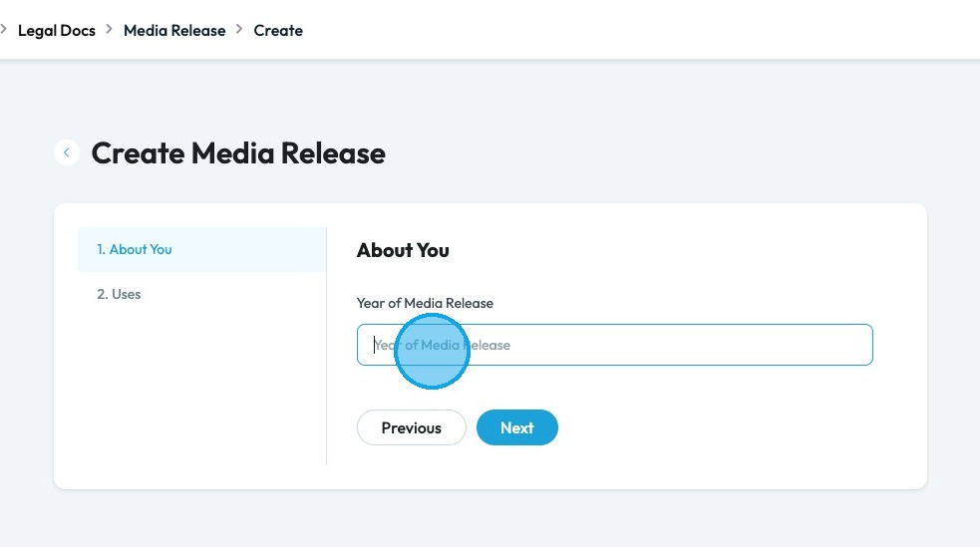Open the Legal Docs breadcrumb
The width and height of the screenshot is (980, 547).
coord(57,30)
